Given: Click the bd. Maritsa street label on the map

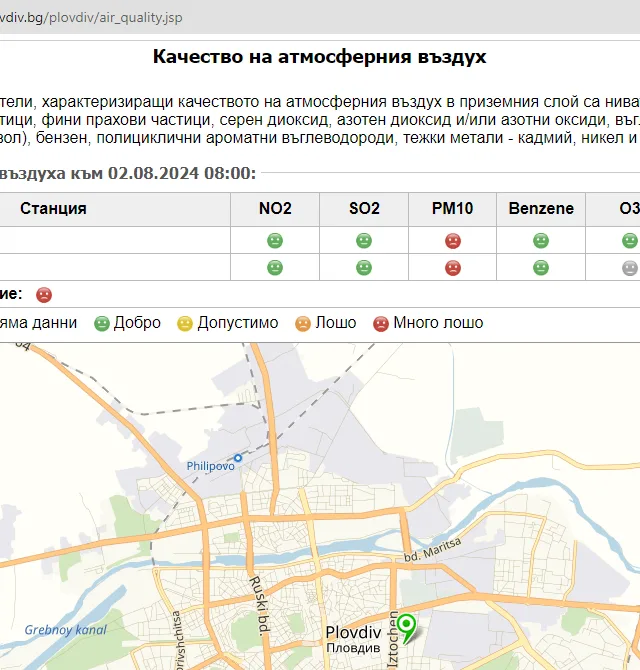Looking at the screenshot, I should pos(432,550).
